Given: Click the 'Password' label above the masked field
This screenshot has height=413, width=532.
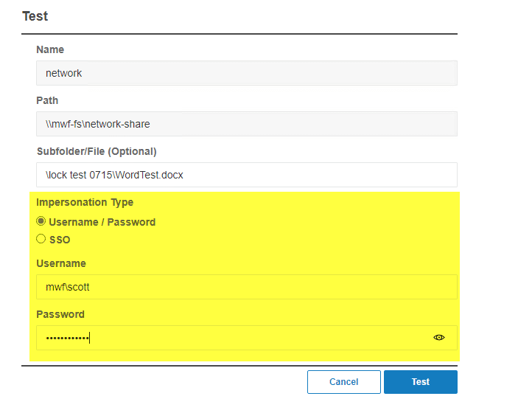Looking at the screenshot, I should [60, 314].
